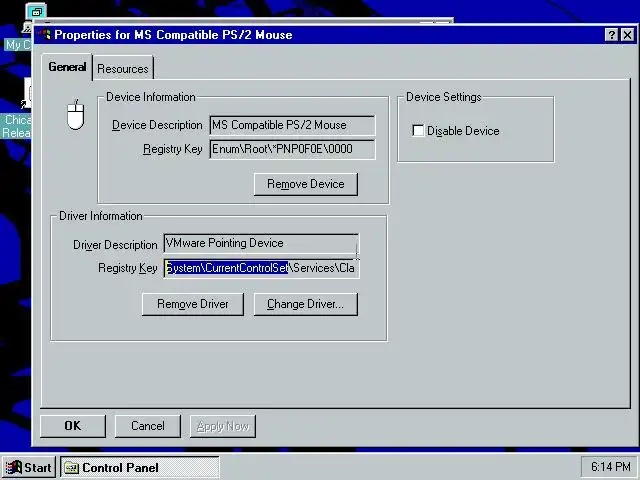Cancel the properties dialog
The image size is (640, 480).
pyautogui.click(x=148, y=426)
